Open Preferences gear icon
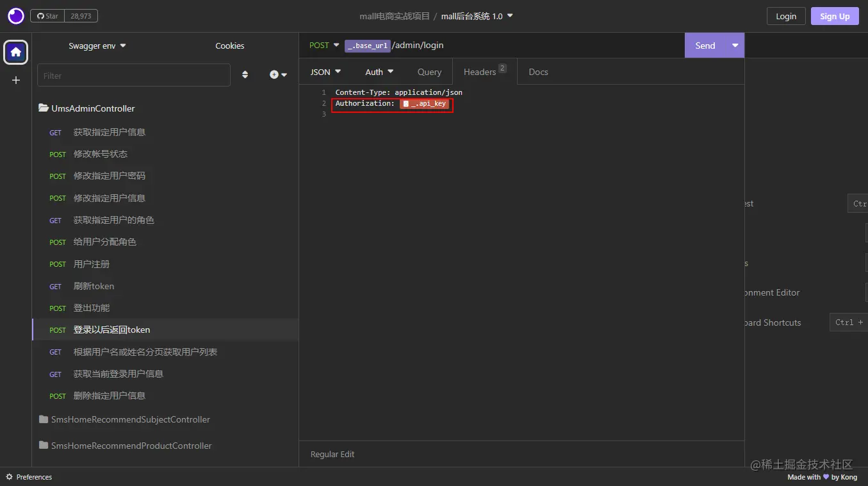Screen dimensions: 868x486 [9, 477]
